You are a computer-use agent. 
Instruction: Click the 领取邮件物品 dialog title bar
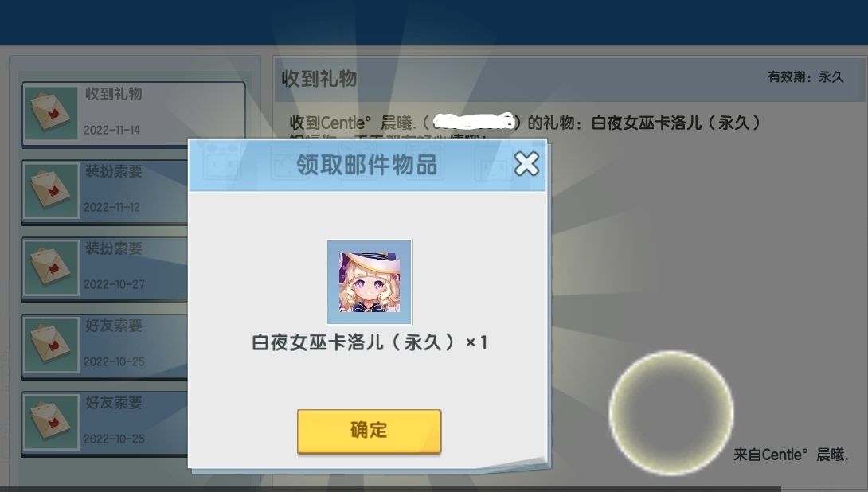pyautogui.click(x=368, y=165)
